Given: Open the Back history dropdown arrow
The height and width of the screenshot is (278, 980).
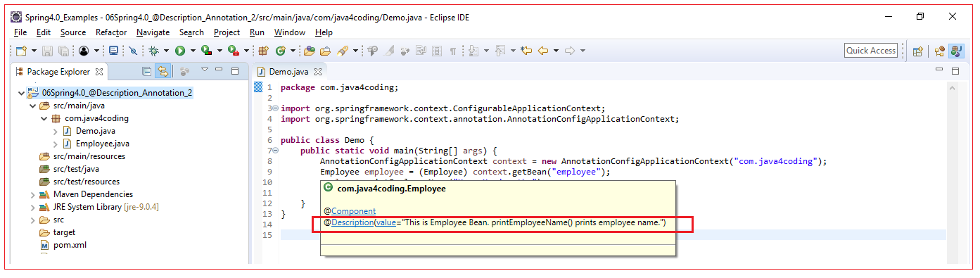Looking at the screenshot, I should point(556,51).
